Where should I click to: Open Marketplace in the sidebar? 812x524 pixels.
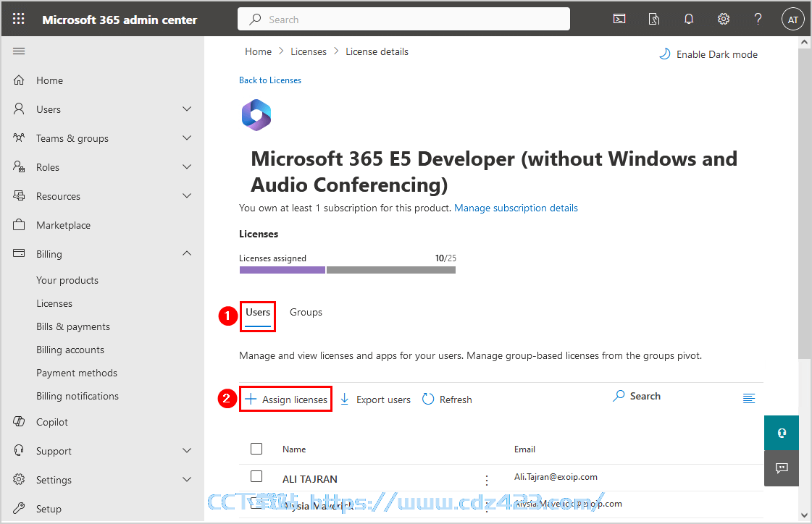(63, 225)
